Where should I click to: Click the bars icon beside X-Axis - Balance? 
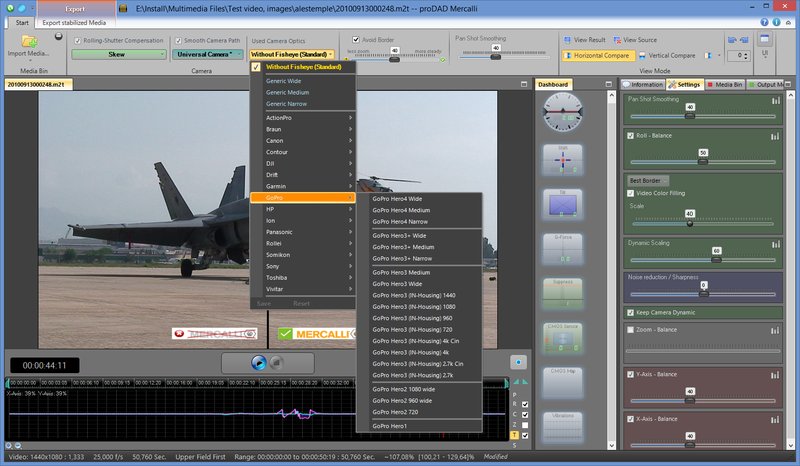point(776,419)
